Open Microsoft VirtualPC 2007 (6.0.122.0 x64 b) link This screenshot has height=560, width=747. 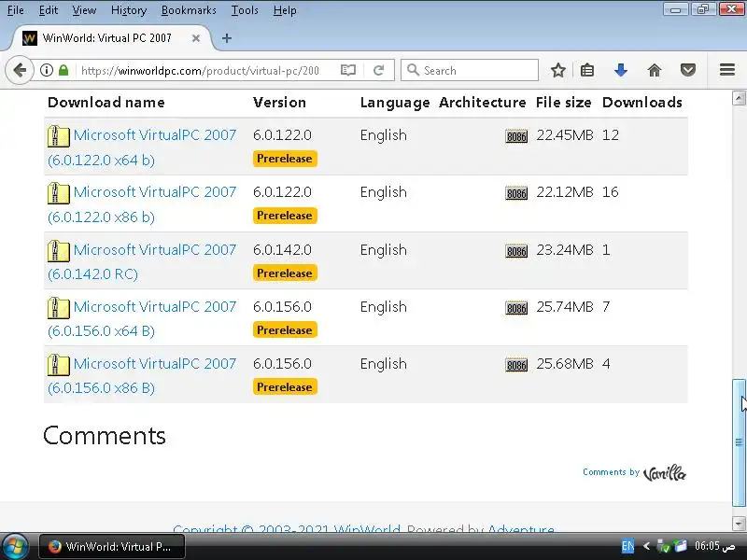(x=142, y=147)
